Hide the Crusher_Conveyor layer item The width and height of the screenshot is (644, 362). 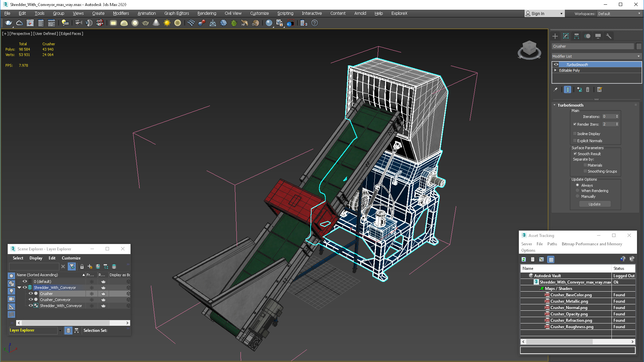pyautogui.click(x=31, y=300)
